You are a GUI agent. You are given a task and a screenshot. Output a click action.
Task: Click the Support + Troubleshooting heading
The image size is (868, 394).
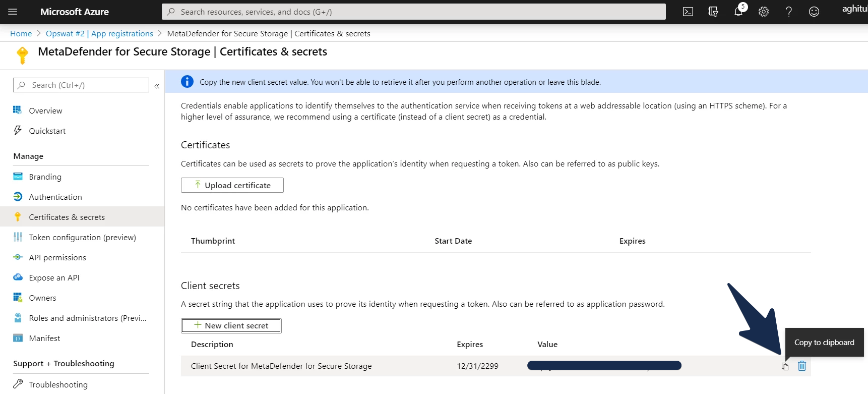click(64, 363)
